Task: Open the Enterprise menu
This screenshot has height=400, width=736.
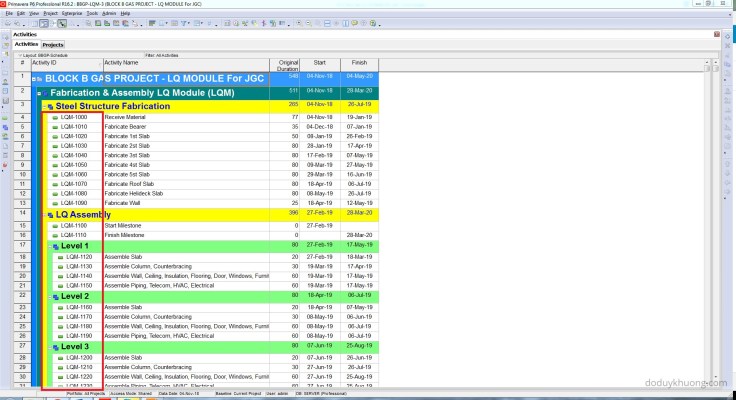Action: coord(72,13)
